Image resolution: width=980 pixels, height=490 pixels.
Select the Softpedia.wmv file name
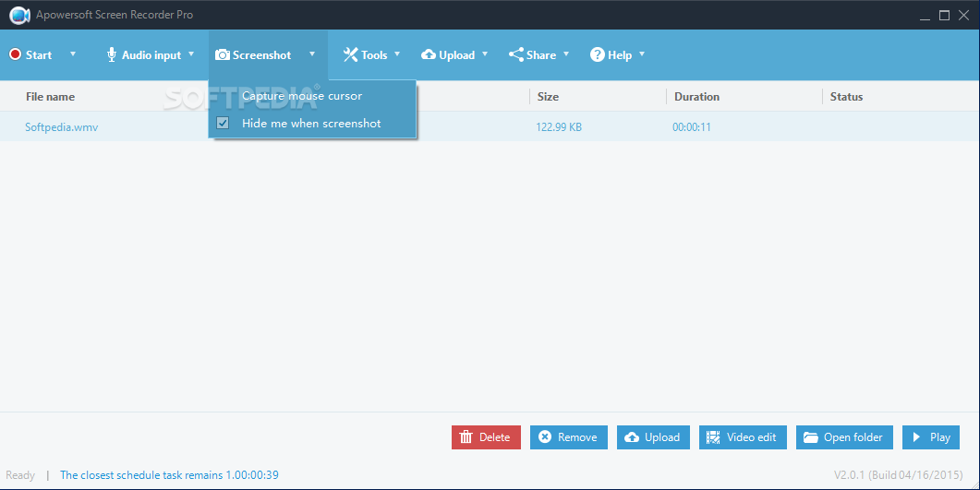[x=61, y=126]
